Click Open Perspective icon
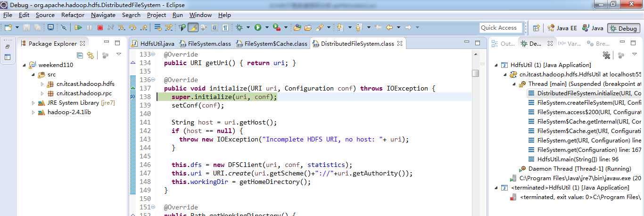 (x=536, y=28)
